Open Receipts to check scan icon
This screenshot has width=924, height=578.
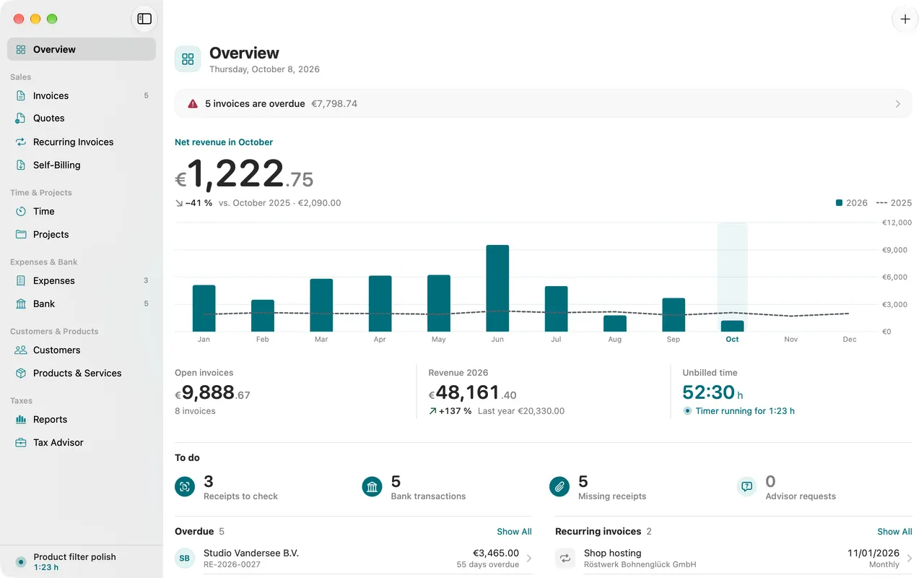pyautogui.click(x=185, y=487)
